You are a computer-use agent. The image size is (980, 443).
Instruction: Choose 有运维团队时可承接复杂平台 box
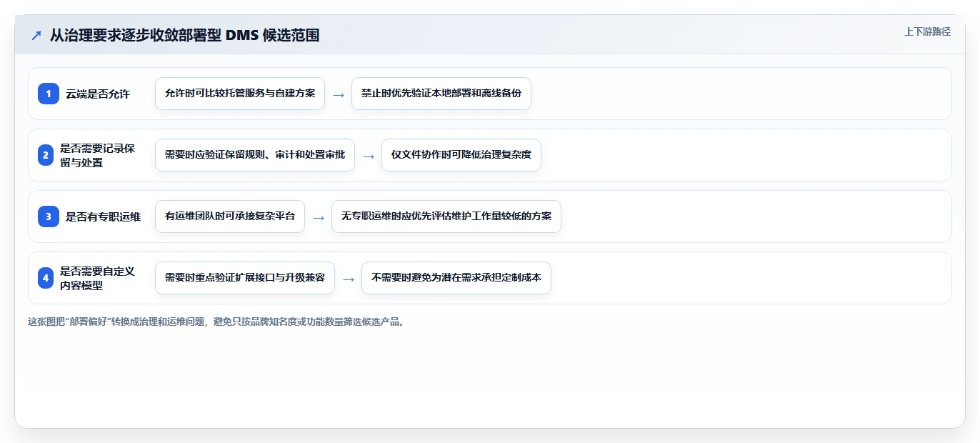230,216
